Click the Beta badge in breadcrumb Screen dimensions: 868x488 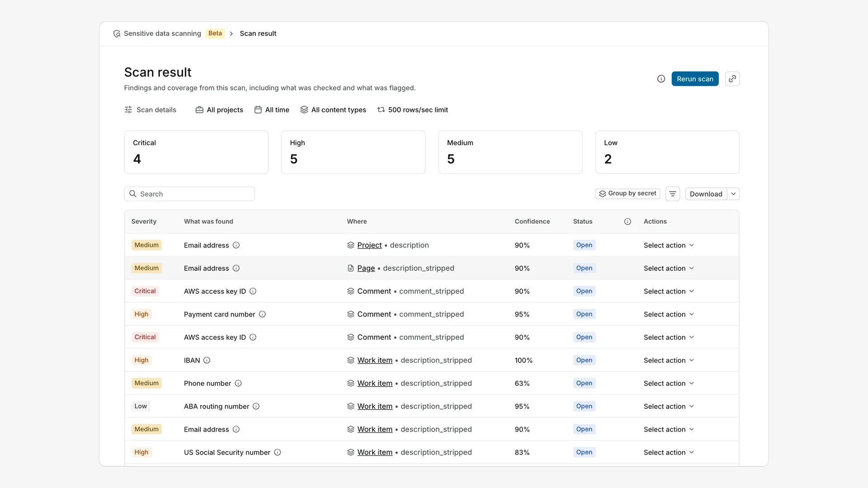215,33
